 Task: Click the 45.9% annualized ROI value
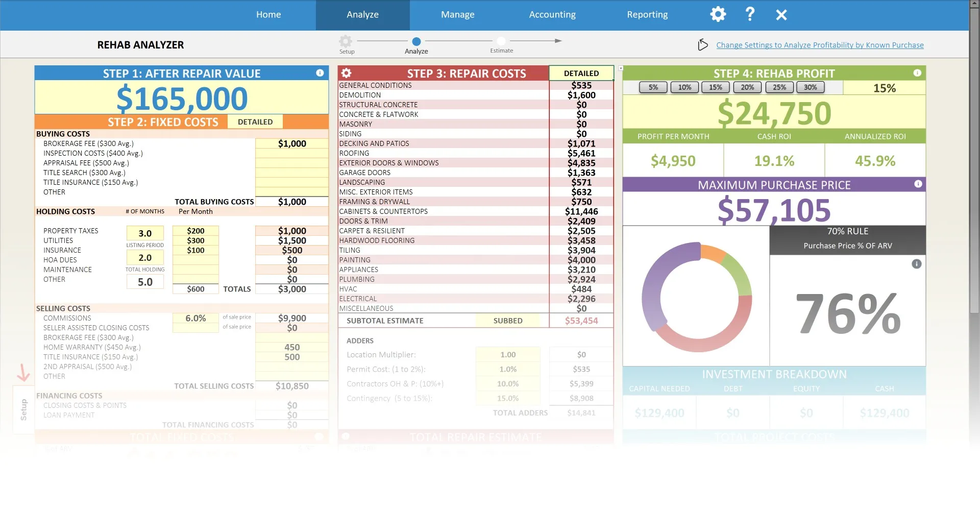(875, 161)
